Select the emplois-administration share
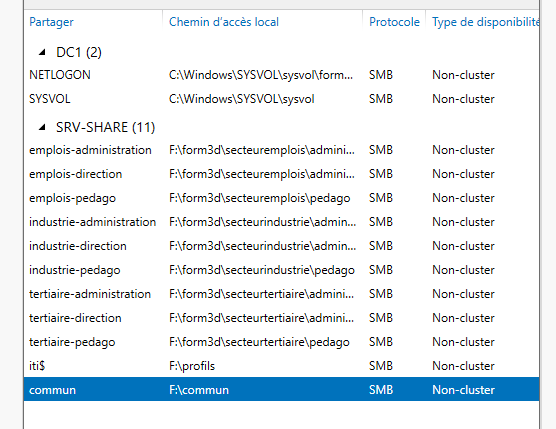Image resolution: width=556 pixels, height=429 pixels. (282, 150)
